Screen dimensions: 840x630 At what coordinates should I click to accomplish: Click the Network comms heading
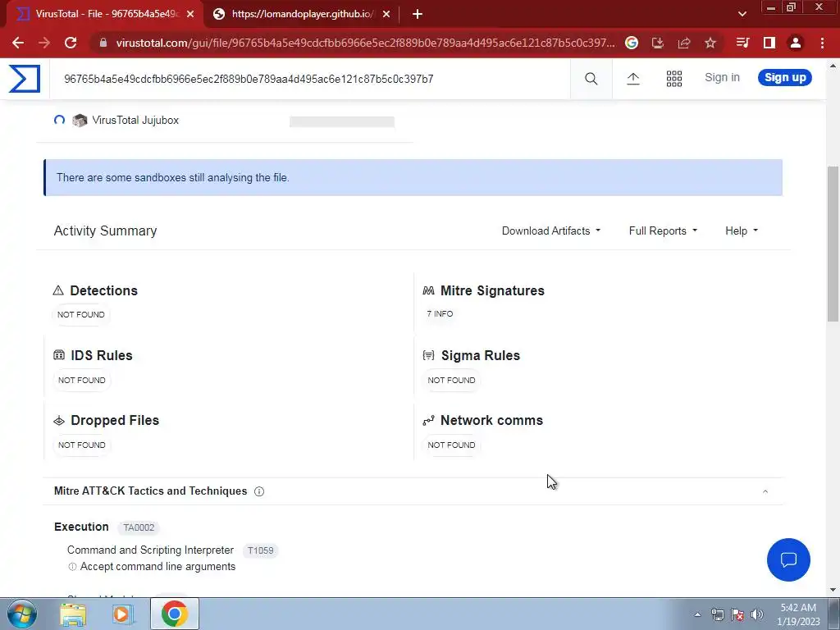click(491, 421)
